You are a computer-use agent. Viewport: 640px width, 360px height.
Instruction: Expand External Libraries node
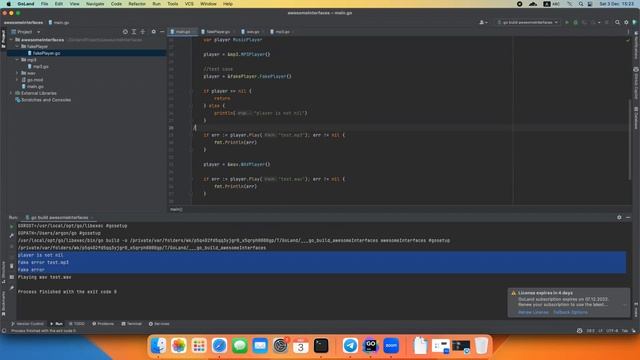[x=11, y=93]
